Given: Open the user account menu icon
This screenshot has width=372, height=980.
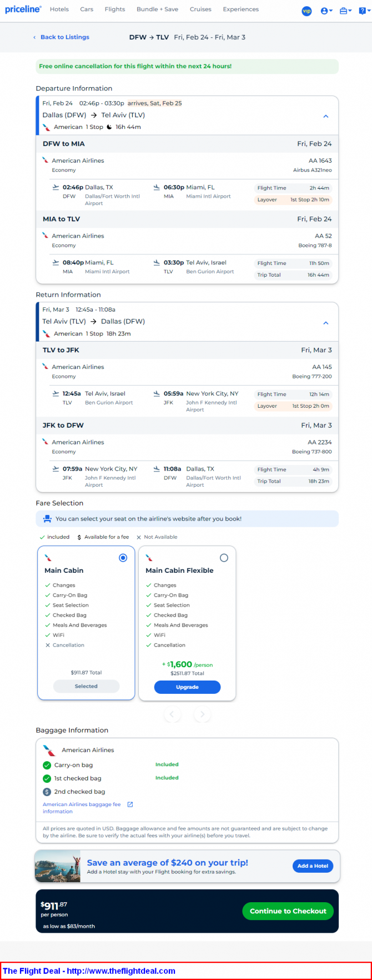Looking at the screenshot, I should 326,11.
